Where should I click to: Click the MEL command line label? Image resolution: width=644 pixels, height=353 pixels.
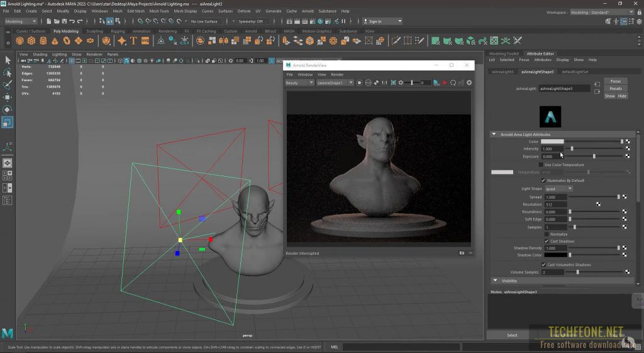pyautogui.click(x=335, y=347)
